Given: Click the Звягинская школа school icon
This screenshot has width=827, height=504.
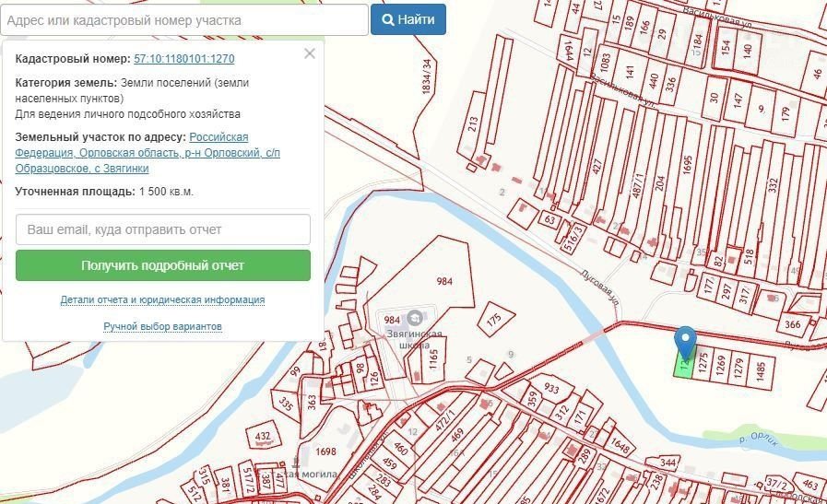Looking at the screenshot, I should pos(414,318).
